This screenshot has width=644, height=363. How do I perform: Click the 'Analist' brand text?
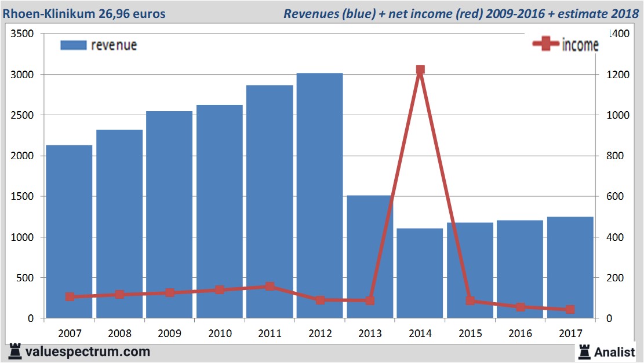[614, 352]
